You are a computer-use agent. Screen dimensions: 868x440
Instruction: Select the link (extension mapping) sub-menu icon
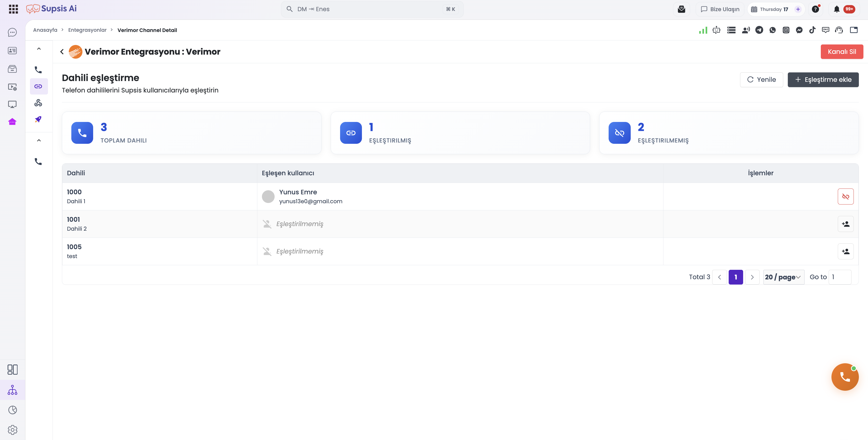click(x=38, y=86)
